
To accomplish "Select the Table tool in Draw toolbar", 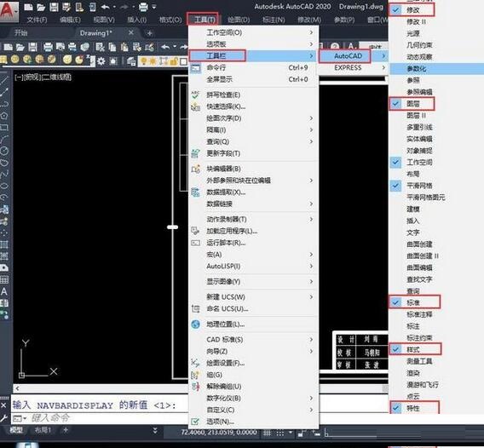I will [4, 280].
